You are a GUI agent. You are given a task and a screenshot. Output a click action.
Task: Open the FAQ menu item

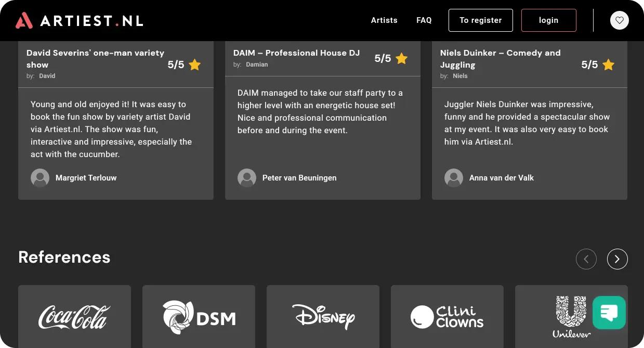424,20
